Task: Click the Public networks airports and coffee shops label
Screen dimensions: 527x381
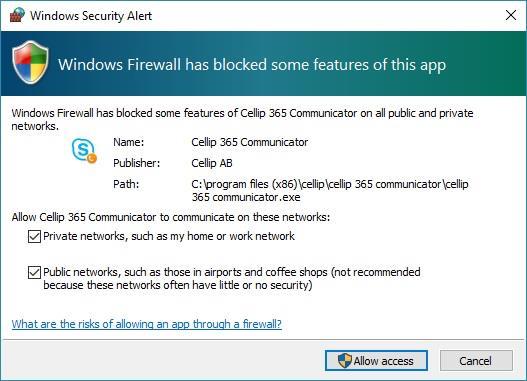Action: tap(232, 279)
